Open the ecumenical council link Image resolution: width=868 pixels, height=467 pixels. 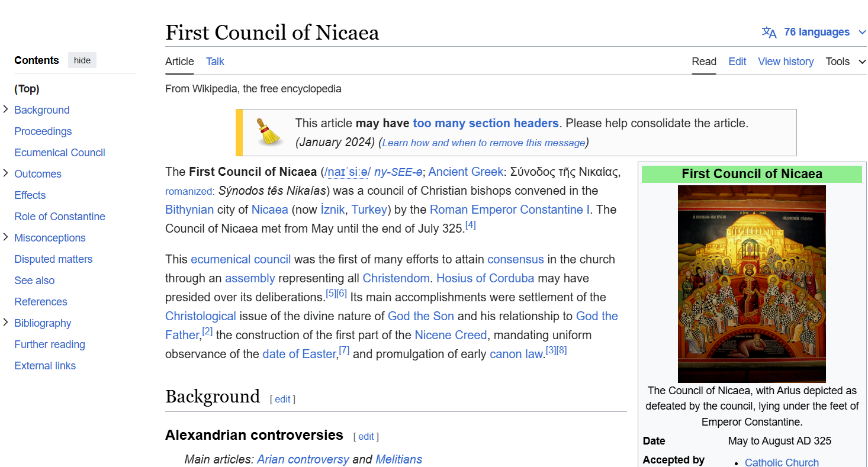(240, 259)
